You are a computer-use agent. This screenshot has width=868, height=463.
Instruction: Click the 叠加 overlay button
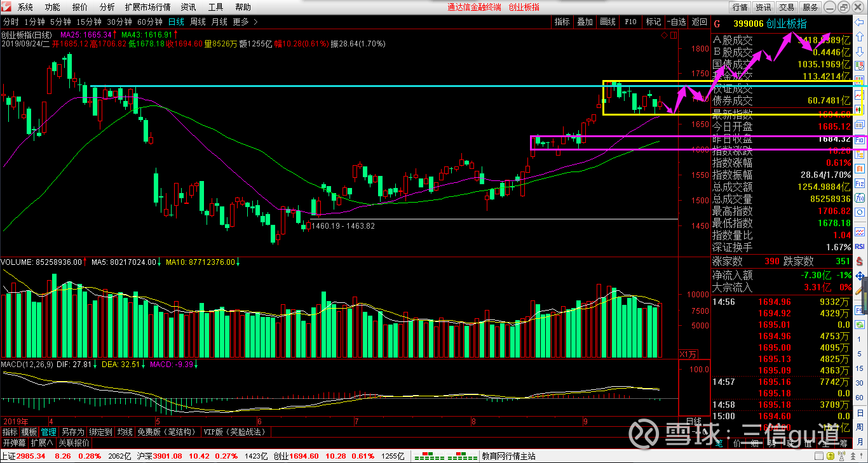[585, 22]
